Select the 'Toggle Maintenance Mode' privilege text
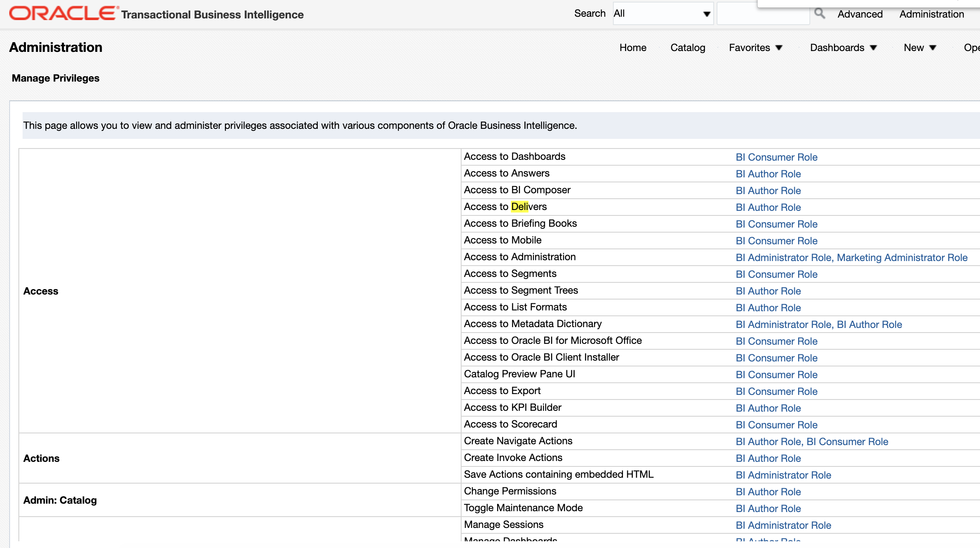The image size is (980, 548). pyautogui.click(x=523, y=508)
